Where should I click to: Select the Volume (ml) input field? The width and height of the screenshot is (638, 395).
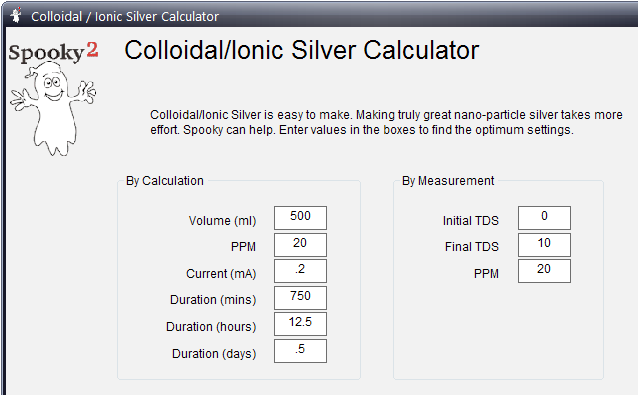click(300, 218)
